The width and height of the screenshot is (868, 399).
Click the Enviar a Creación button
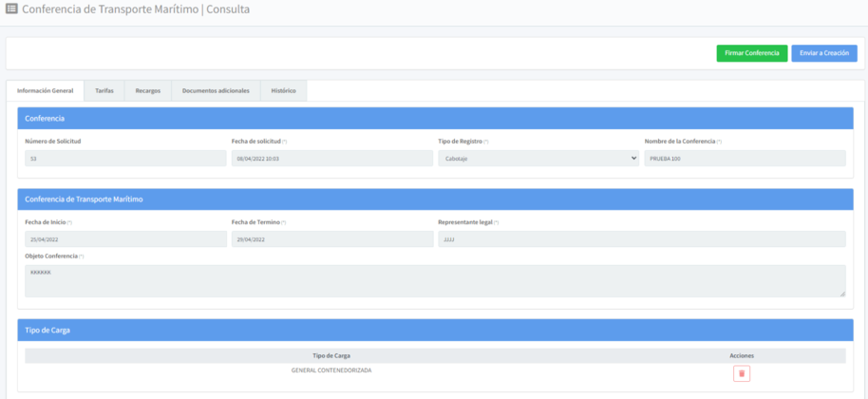tap(823, 53)
